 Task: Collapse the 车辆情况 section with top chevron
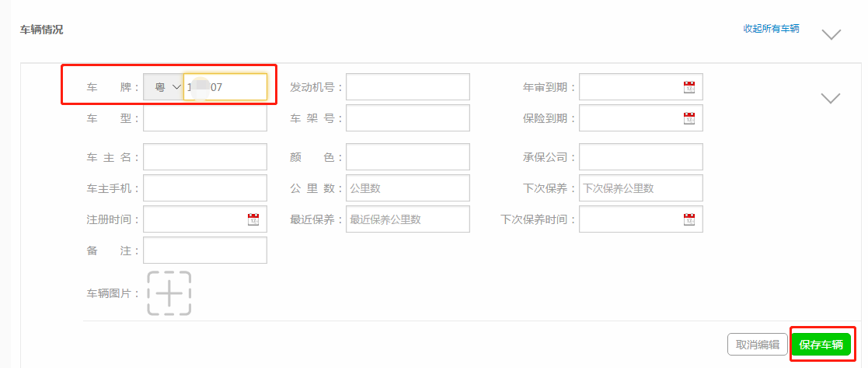click(x=831, y=35)
